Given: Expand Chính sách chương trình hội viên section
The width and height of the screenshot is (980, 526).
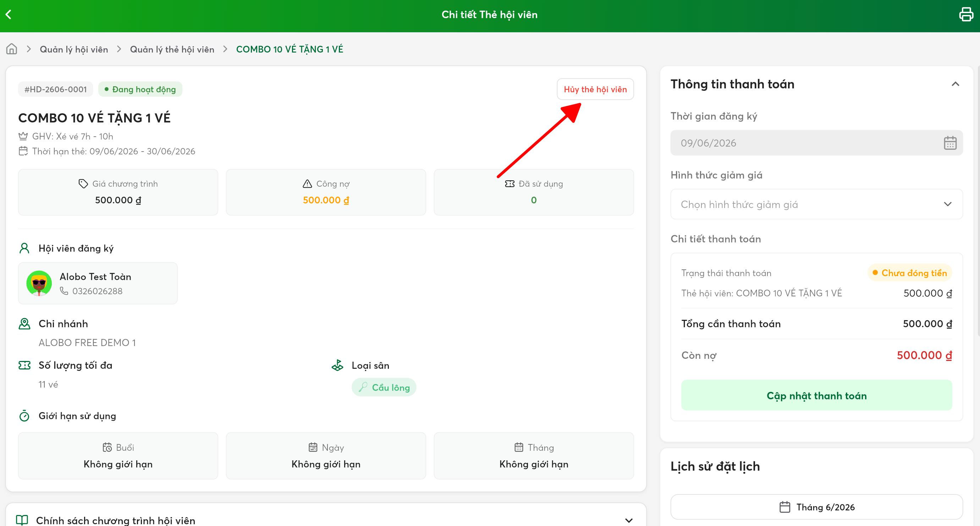Looking at the screenshot, I should click(x=629, y=520).
